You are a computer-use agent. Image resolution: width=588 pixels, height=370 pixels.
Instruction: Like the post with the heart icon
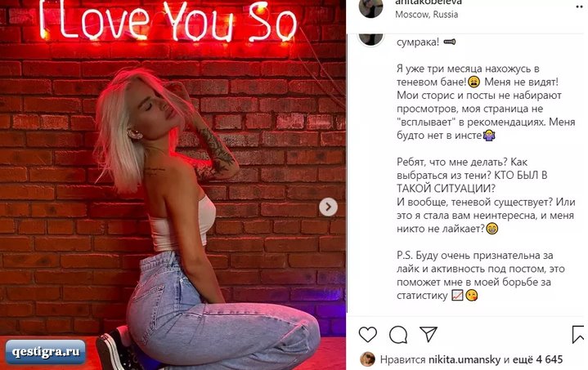coord(367,334)
